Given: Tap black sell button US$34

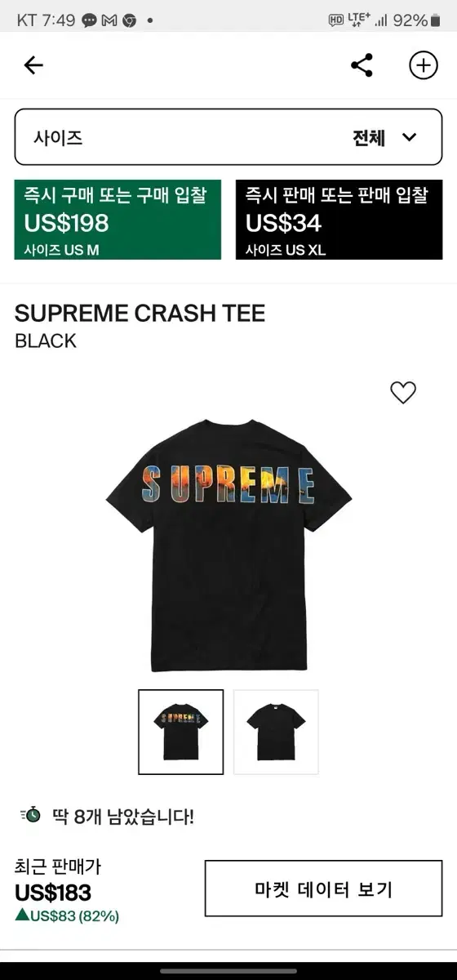Looking at the screenshot, I should coord(339,220).
